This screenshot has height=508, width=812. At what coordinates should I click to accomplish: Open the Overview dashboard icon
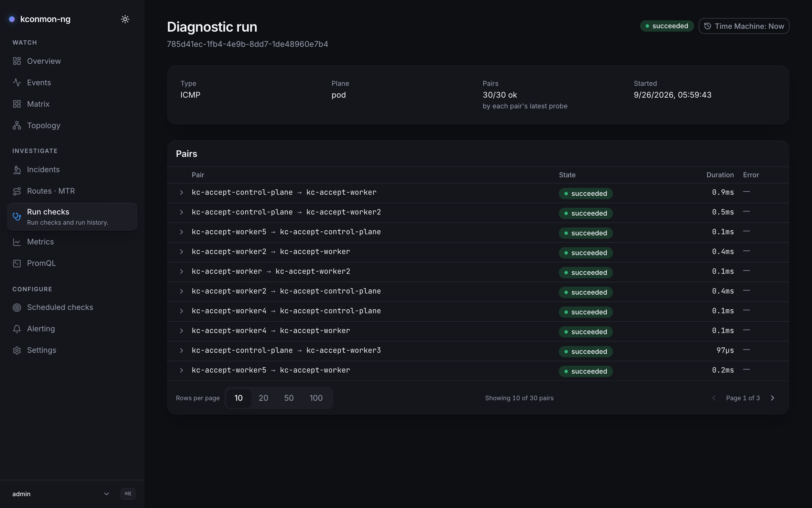(x=17, y=61)
